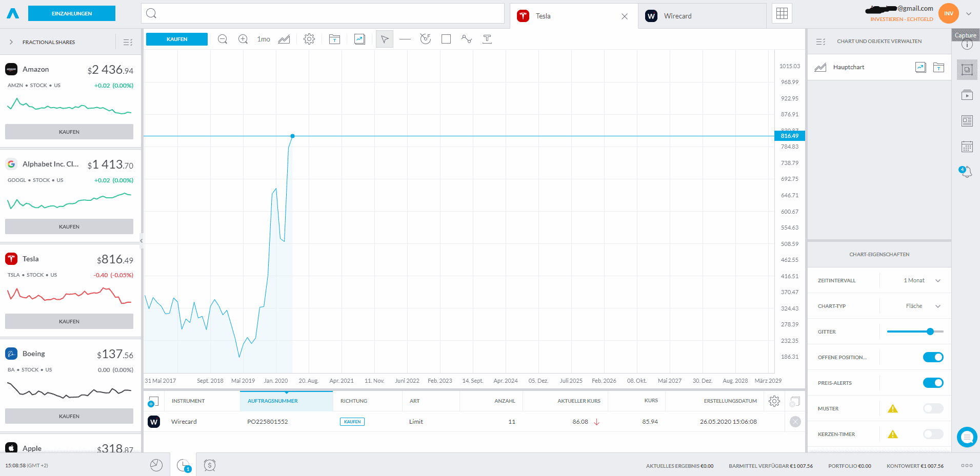Open the multi-chart grid layout icon
980x476 pixels.
pyautogui.click(x=782, y=13)
